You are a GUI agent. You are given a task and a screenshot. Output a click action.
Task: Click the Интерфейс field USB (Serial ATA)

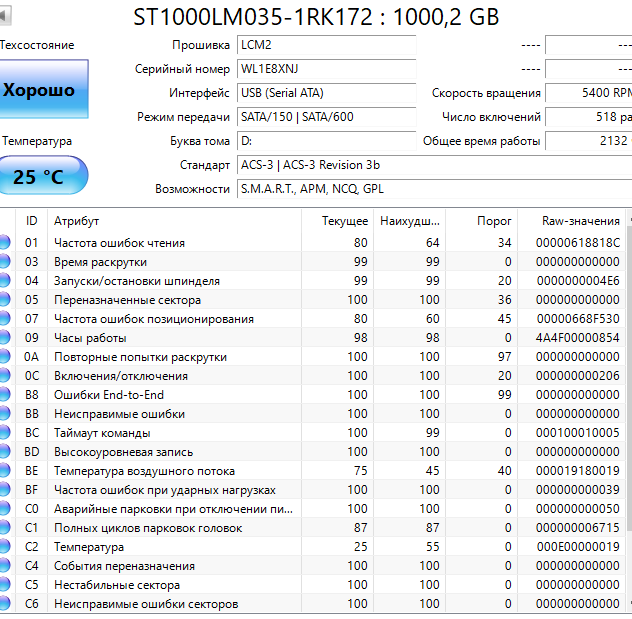pos(326,93)
